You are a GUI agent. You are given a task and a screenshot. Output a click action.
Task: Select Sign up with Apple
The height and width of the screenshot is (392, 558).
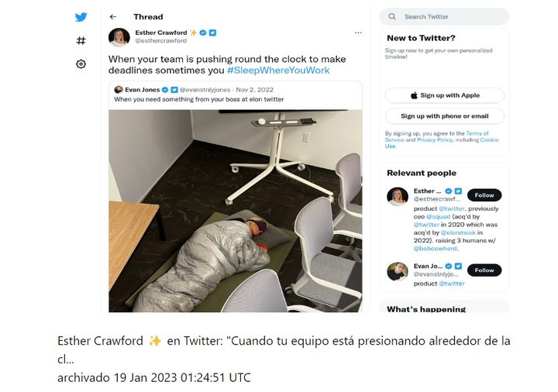click(445, 95)
